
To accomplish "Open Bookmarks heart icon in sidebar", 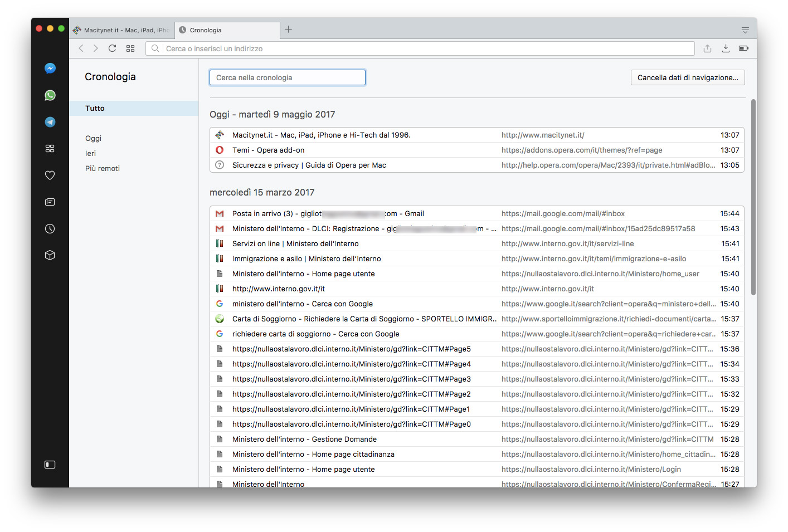I will point(50,175).
